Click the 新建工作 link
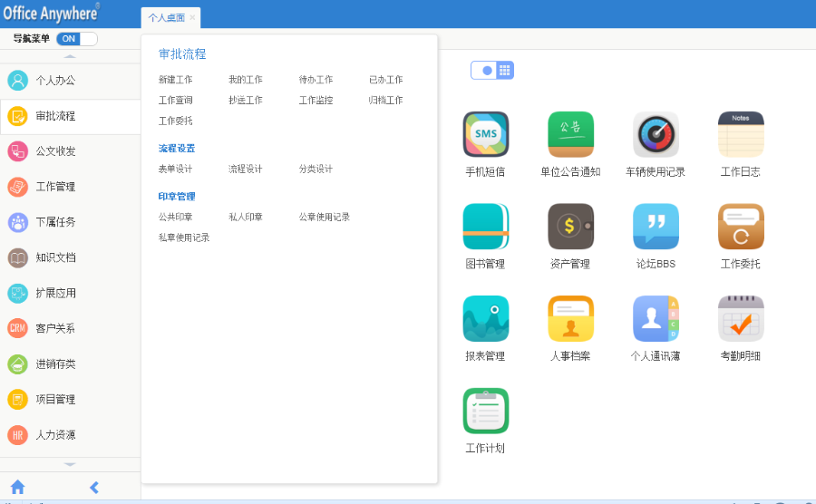This screenshot has height=504, width=816. tap(175, 80)
